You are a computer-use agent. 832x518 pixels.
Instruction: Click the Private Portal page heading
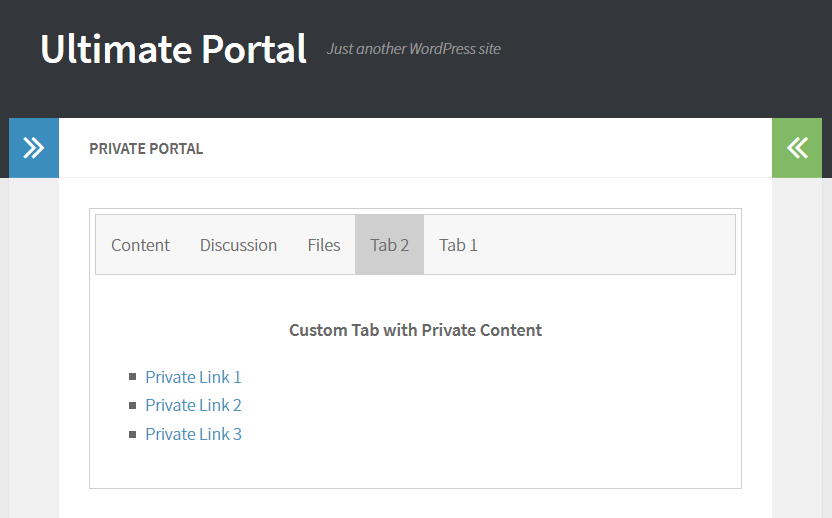pos(146,149)
